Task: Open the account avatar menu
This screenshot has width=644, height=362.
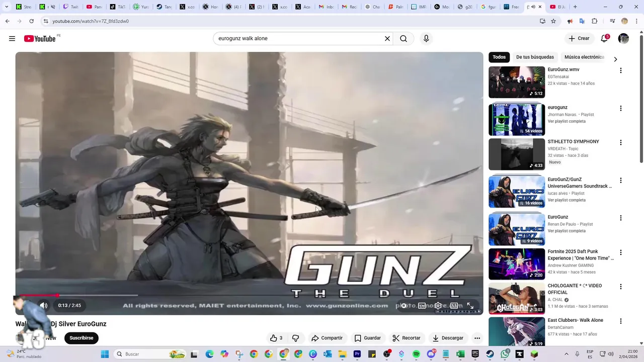Action: (x=623, y=39)
